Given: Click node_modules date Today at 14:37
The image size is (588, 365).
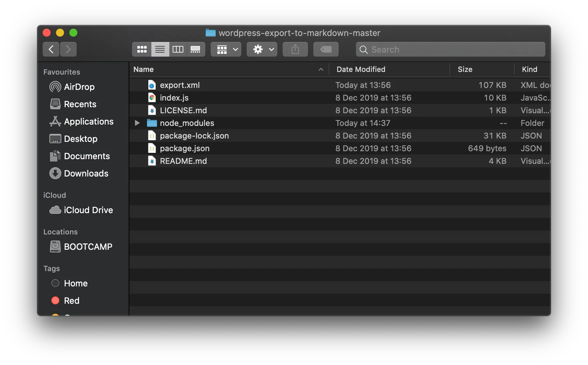Looking at the screenshot, I should pos(363,123).
